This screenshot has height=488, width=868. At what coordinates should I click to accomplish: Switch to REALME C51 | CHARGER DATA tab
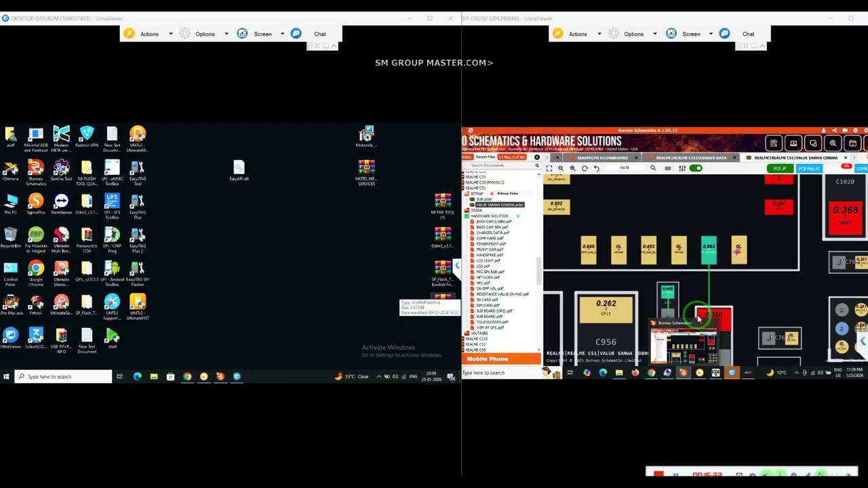[691, 158]
